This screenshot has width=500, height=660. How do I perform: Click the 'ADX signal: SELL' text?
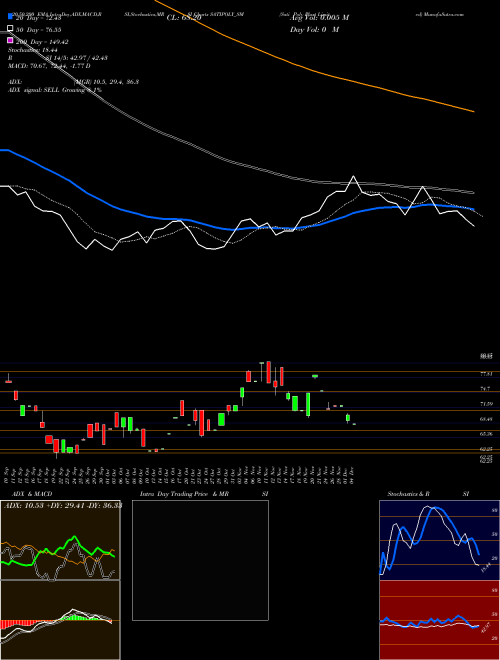pos(34,90)
